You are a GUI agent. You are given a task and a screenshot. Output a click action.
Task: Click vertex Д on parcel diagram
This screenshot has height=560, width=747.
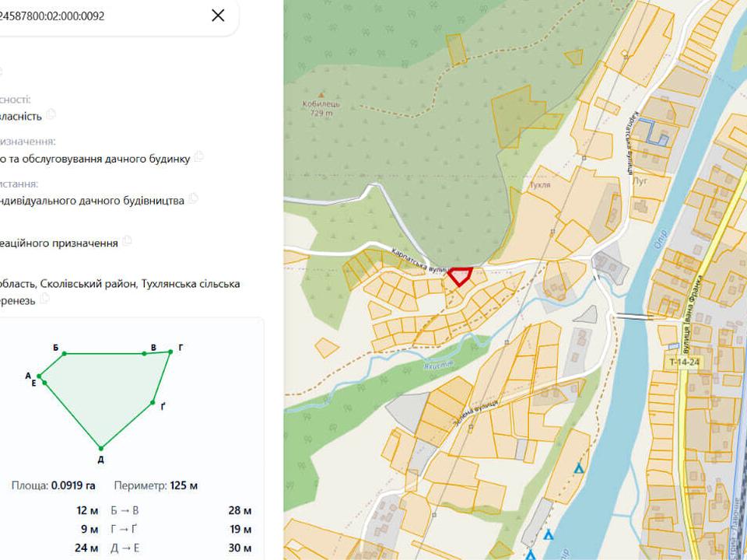(x=100, y=448)
